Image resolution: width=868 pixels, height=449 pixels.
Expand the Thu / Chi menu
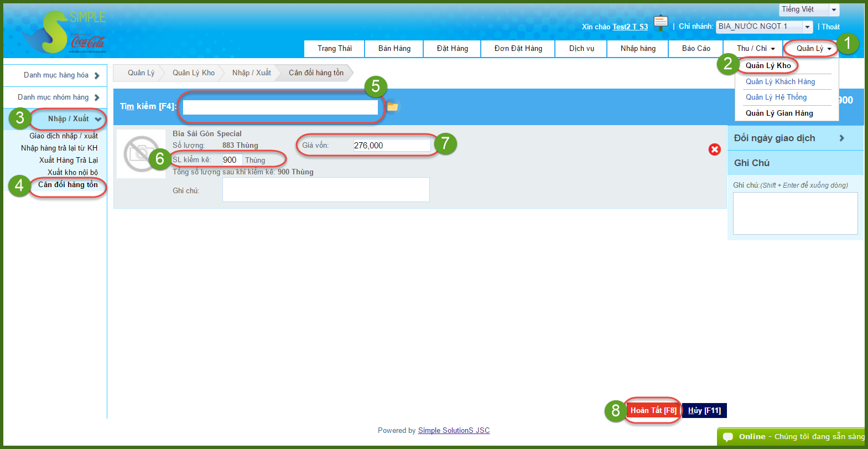point(755,49)
